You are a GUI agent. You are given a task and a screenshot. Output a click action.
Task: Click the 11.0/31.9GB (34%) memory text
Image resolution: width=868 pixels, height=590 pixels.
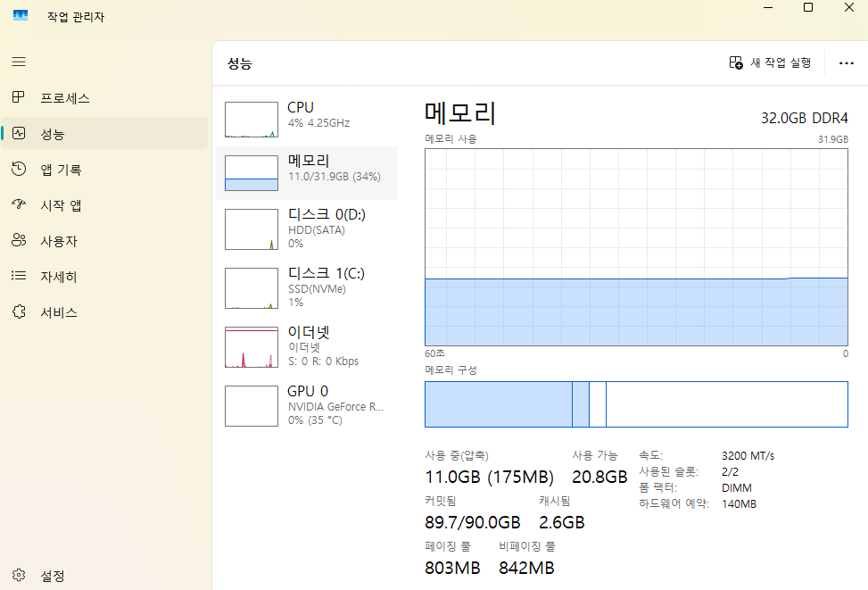pyautogui.click(x=335, y=177)
